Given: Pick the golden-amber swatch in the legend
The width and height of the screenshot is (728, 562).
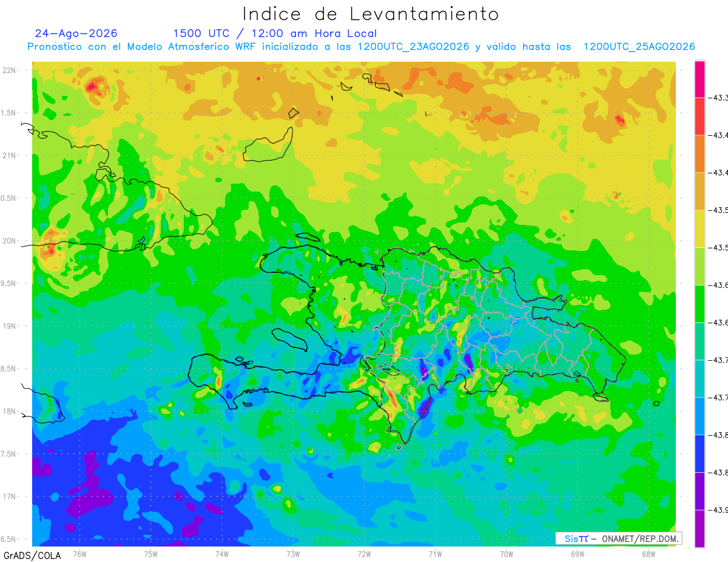Looking at the screenshot, I should pos(699,191).
